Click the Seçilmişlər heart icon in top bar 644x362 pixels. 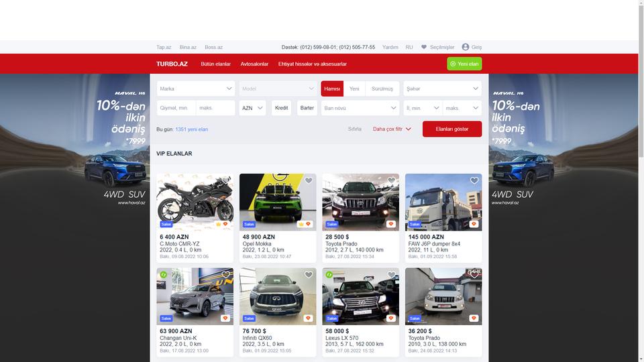424,47
